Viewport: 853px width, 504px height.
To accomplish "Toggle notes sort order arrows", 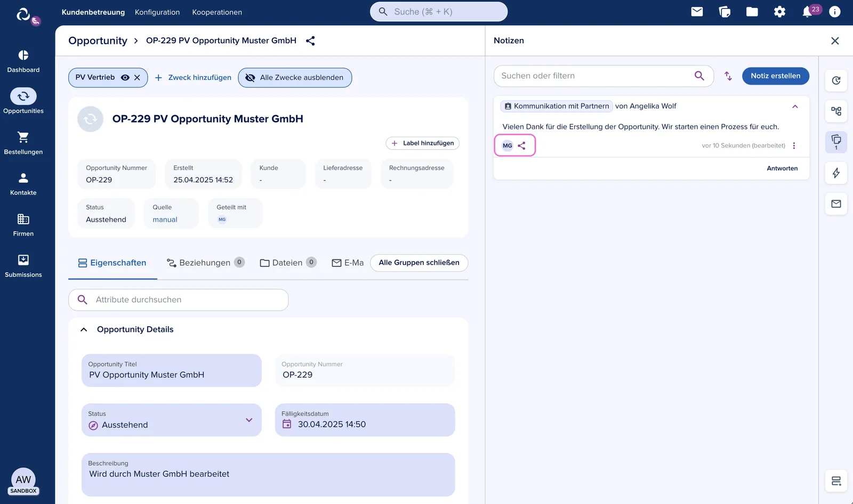I will (x=728, y=76).
